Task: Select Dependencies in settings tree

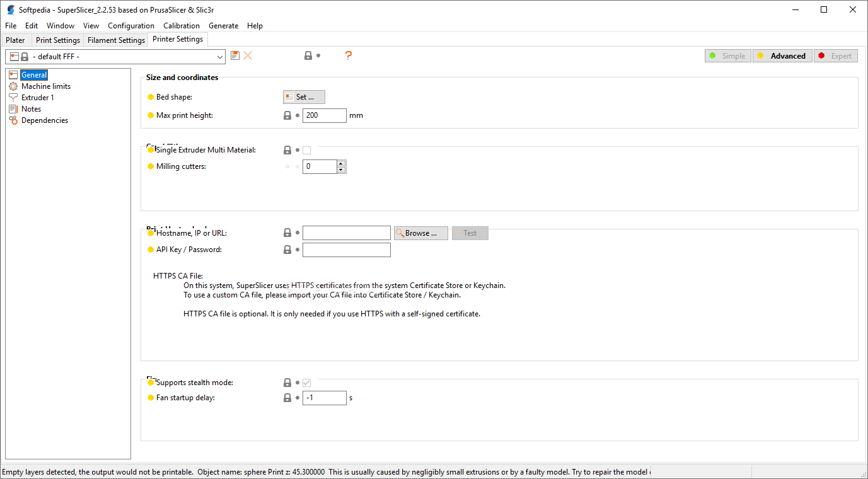Action: [45, 120]
